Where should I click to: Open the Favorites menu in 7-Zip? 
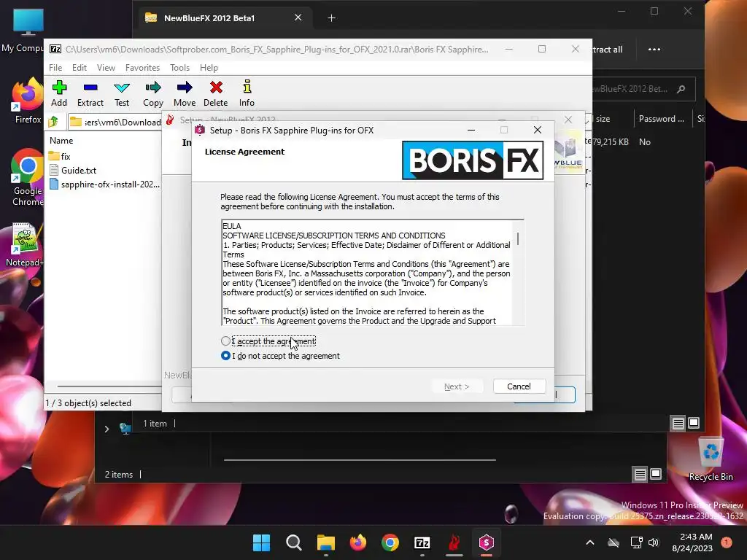(x=142, y=68)
